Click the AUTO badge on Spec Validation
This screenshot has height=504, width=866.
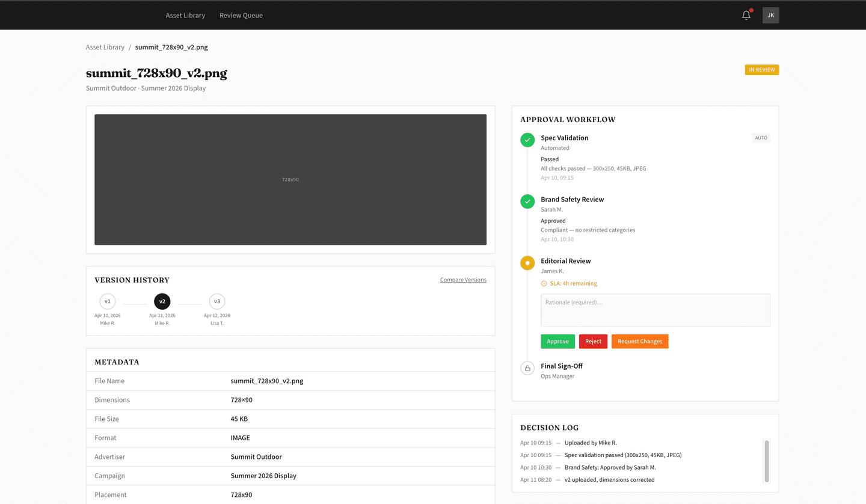(x=761, y=137)
